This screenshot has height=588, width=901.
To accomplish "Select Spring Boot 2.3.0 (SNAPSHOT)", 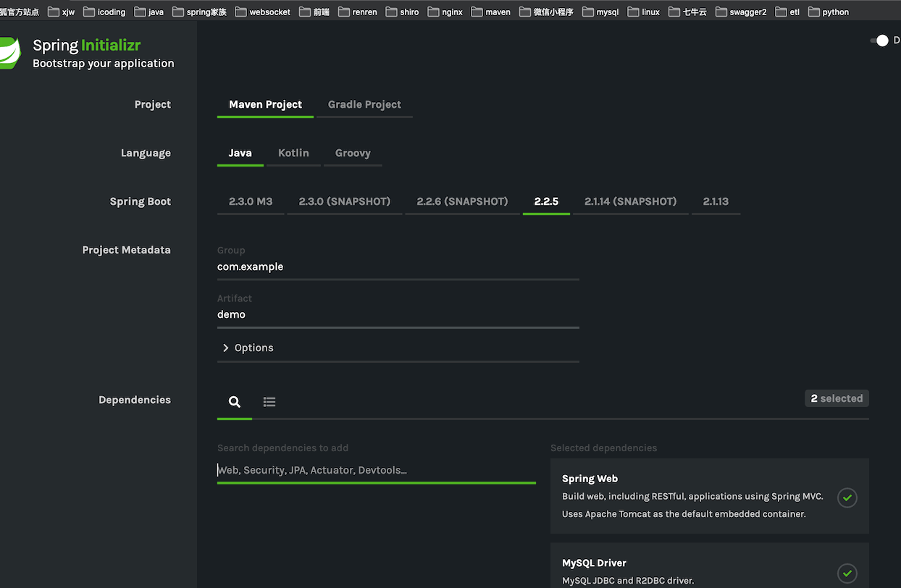I will click(345, 201).
